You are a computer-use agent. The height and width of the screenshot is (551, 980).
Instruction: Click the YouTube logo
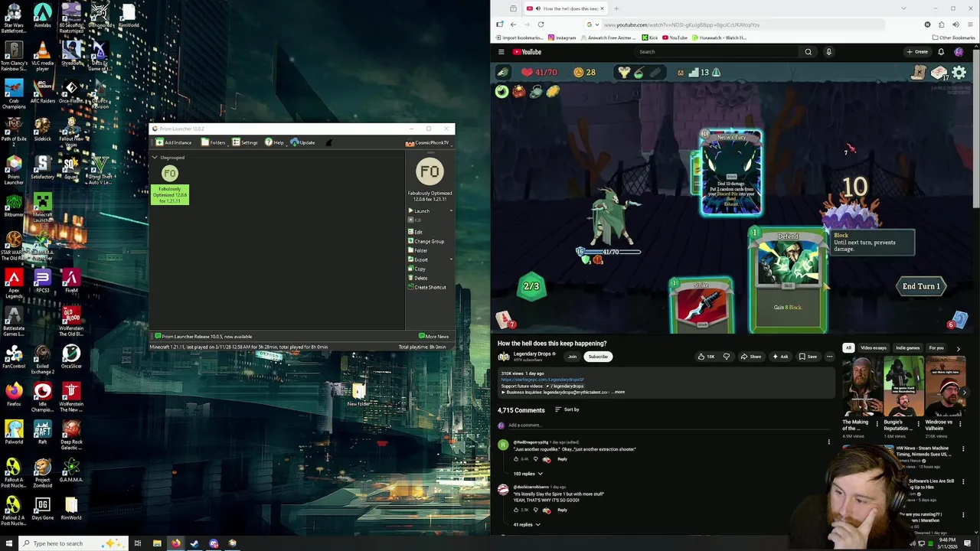[527, 52]
